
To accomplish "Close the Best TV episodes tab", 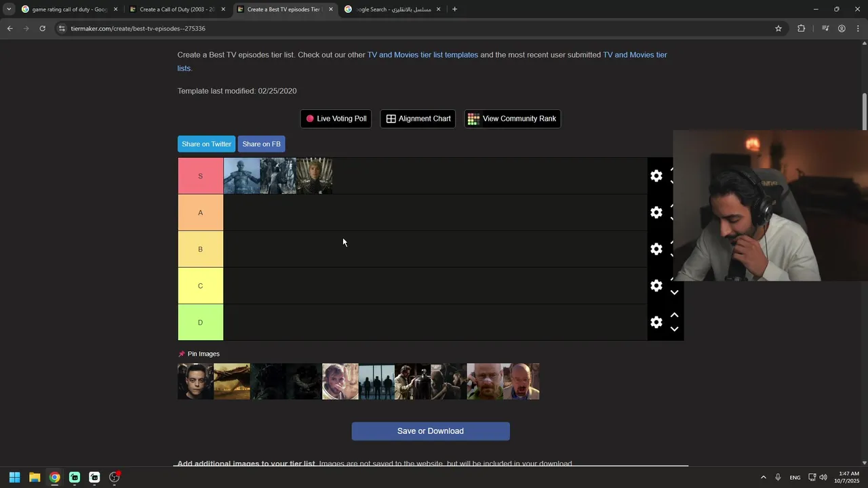I will pos(331,9).
